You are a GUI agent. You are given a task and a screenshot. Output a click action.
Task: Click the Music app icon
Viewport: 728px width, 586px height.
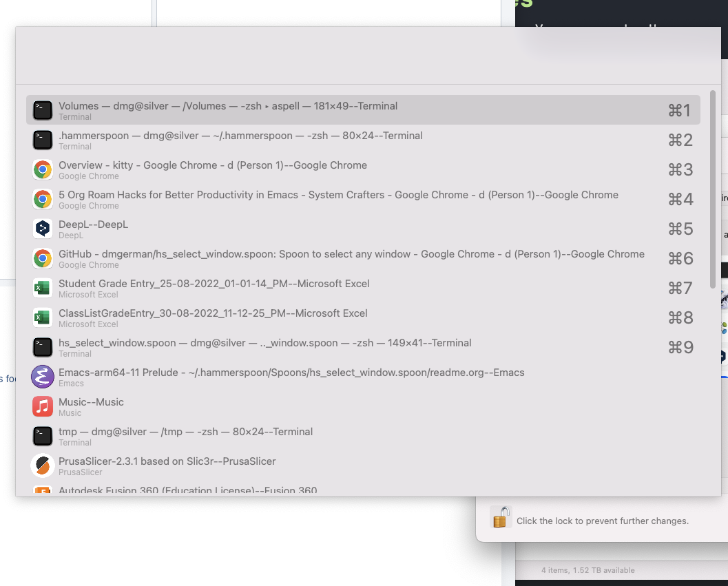point(42,407)
